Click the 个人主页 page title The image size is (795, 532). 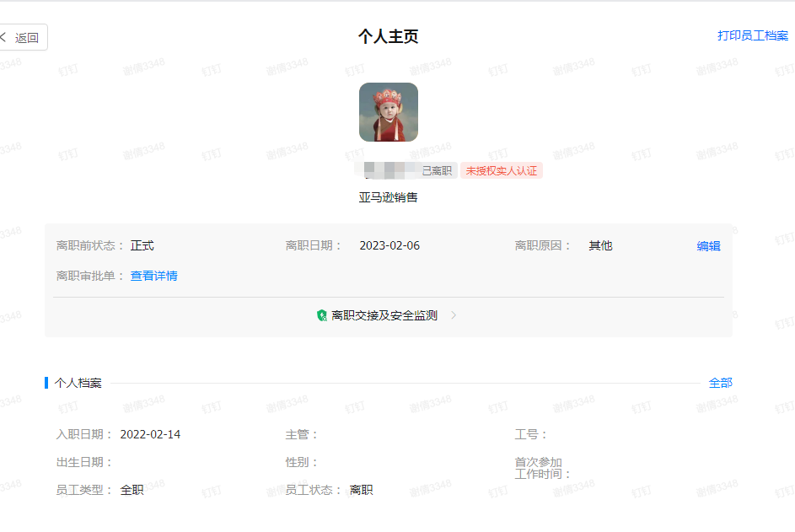[389, 36]
